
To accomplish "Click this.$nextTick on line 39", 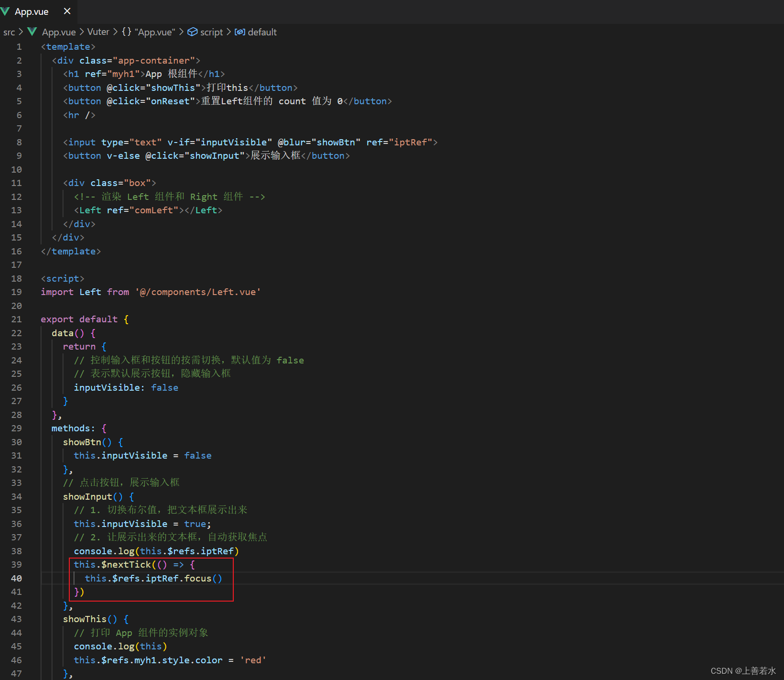I will tap(112, 565).
